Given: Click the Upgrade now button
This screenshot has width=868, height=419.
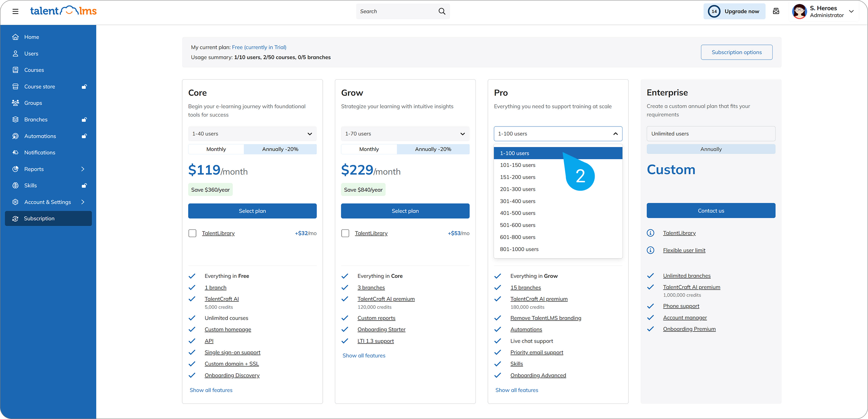Looking at the screenshot, I should 735,11.
